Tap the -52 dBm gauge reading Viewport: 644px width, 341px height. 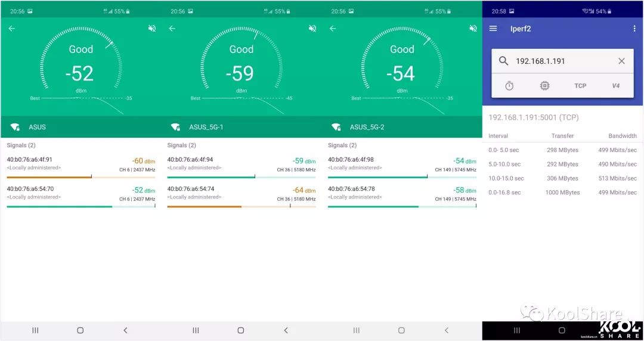click(80, 73)
